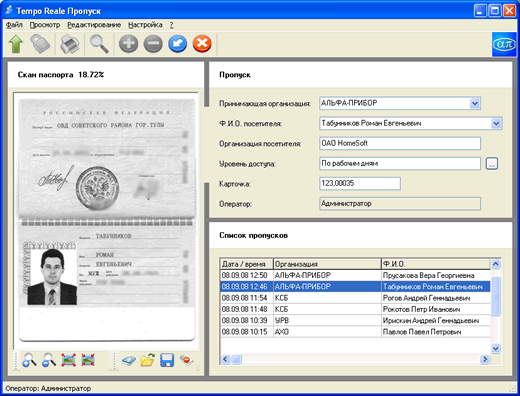Viewport: 520px width, 396px height.
Task: Click the open folder icon below the scan
Action: (148, 360)
